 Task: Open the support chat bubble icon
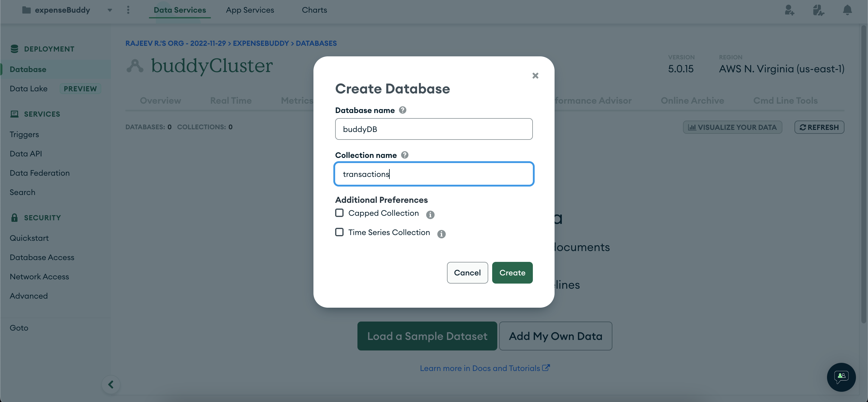tap(841, 377)
